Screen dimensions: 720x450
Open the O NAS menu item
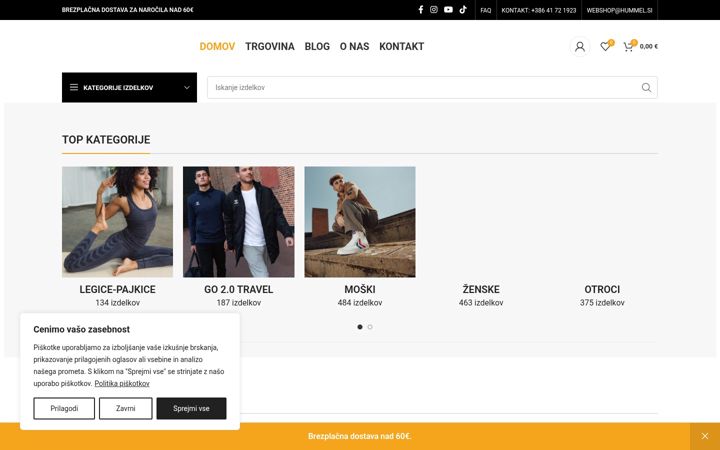(x=354, y=46)
